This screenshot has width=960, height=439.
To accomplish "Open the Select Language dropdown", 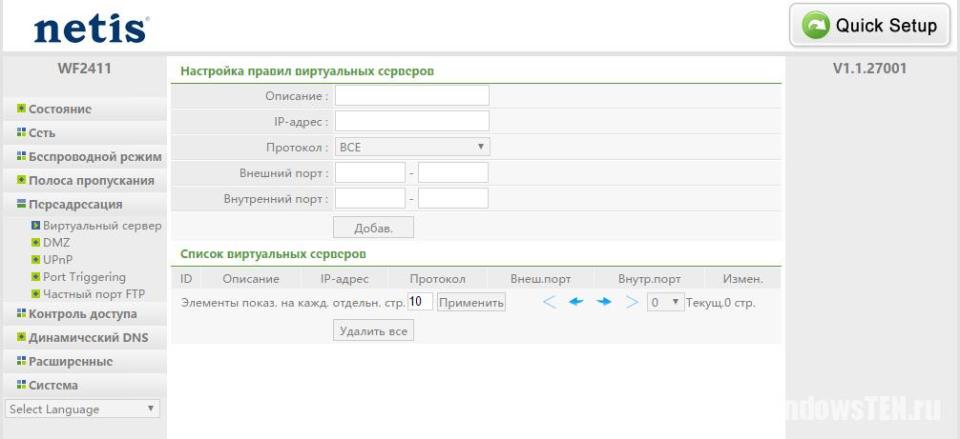I will (x=82, y=409).
